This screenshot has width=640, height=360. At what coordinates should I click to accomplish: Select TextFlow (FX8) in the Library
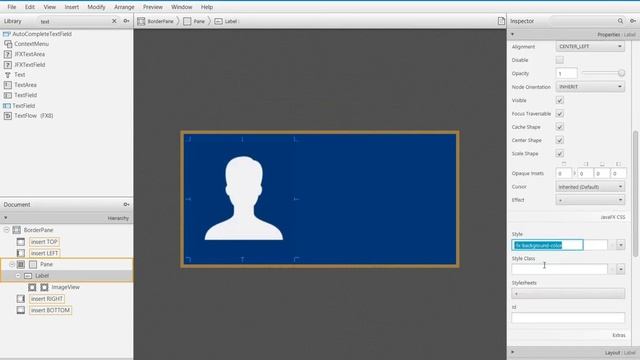click(x=33, y=116)
